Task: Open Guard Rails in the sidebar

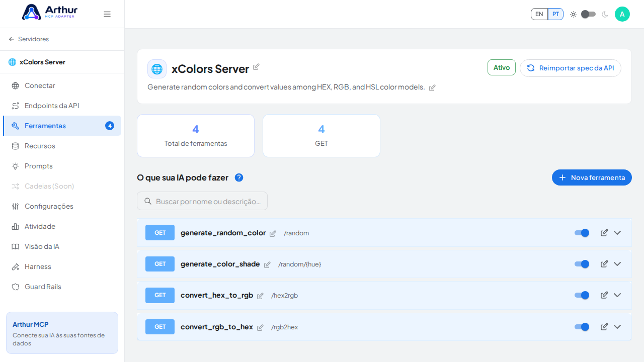Action: point(62,287)
